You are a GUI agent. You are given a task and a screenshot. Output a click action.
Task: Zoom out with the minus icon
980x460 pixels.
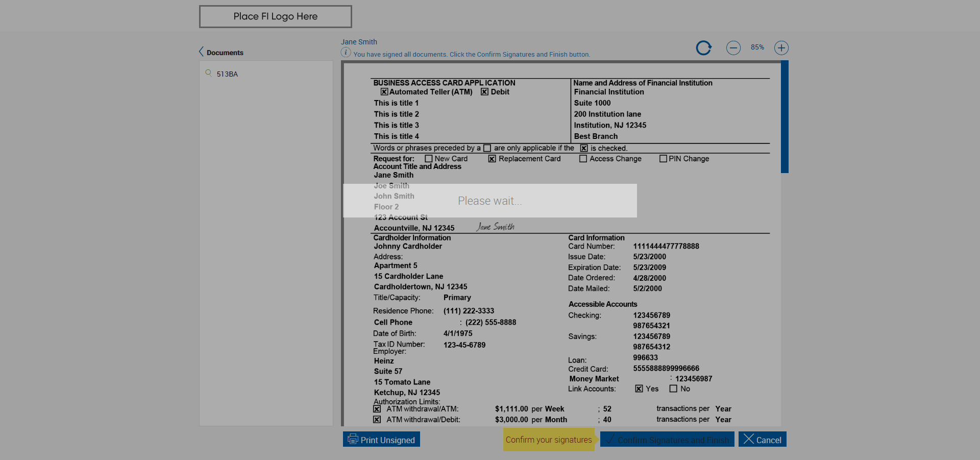(733, 48)
